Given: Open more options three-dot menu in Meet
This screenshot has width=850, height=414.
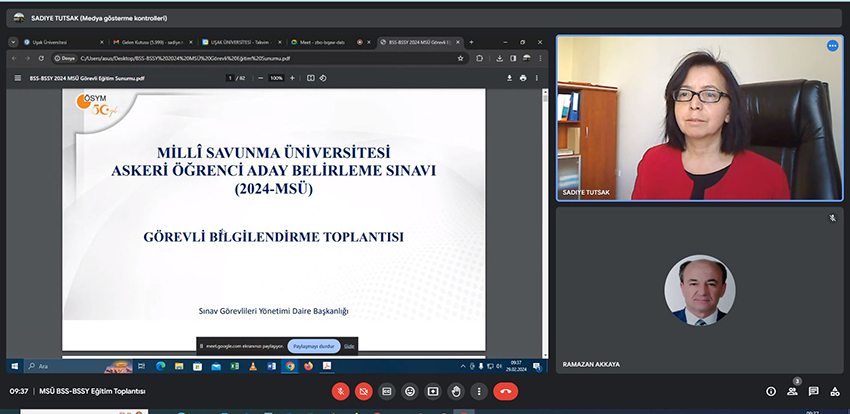Looking at the screenshot, I should click(x=479, y=391).
